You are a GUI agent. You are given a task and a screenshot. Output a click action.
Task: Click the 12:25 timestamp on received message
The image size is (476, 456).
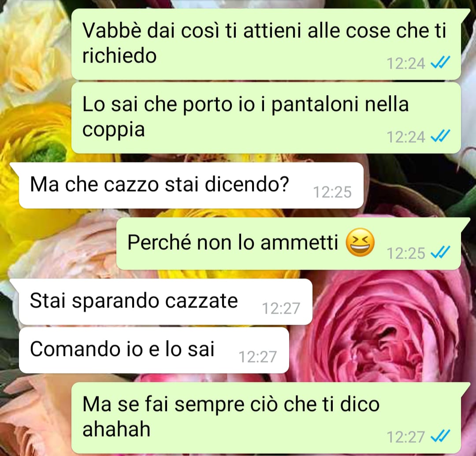332,192
